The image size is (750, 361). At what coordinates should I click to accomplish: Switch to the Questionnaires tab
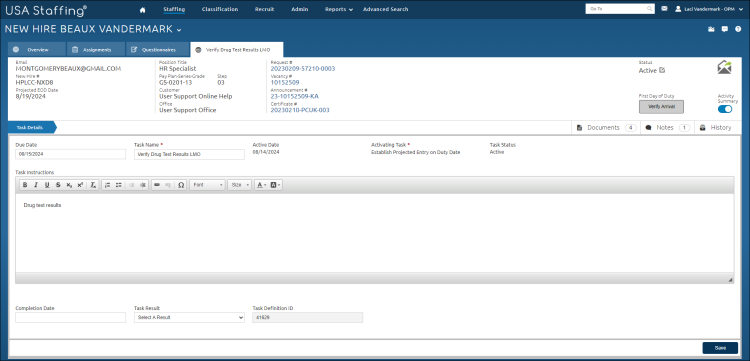point(157,49)
